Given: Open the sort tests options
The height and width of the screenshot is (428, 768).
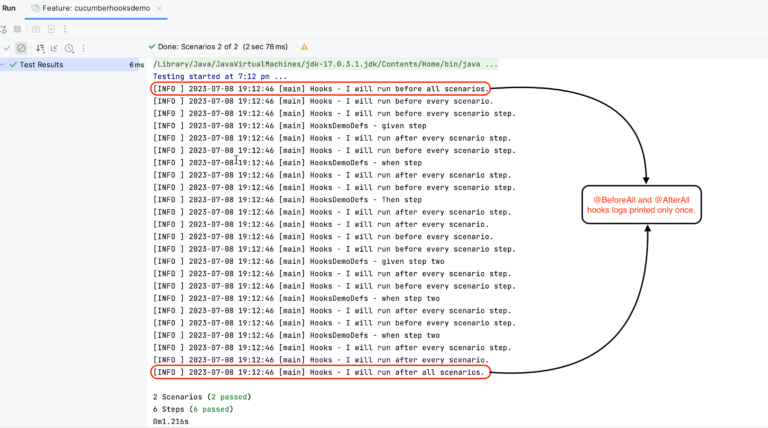Looking at the screenshot, I should (x=39, y=47).
